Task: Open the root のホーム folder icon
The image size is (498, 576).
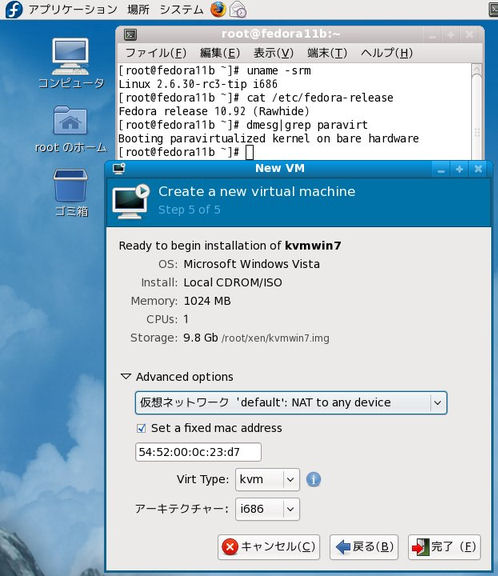Action: click(x=71, y=129)
